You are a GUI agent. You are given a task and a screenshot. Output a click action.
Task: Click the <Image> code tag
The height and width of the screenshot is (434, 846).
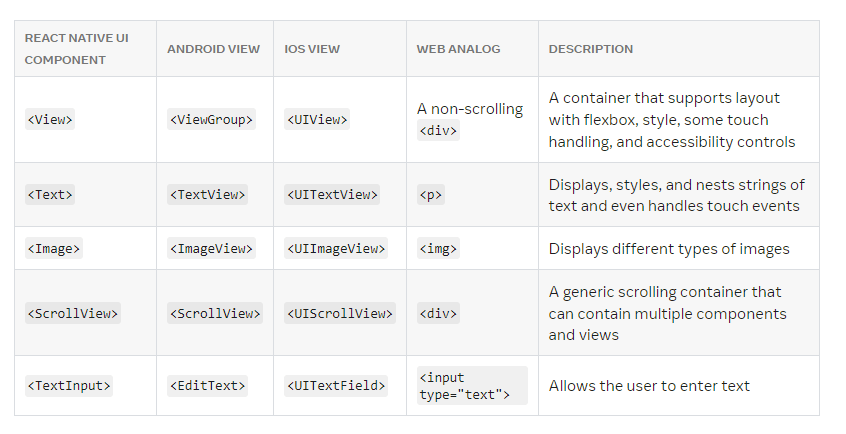53,248
